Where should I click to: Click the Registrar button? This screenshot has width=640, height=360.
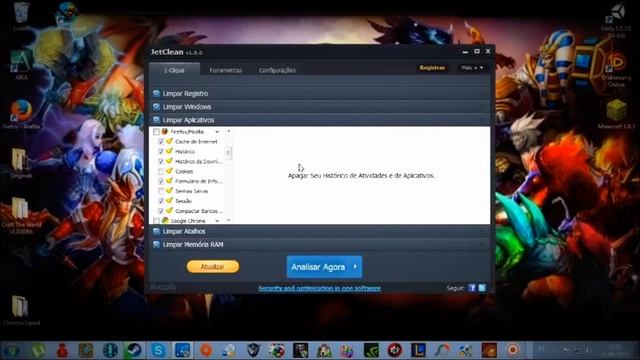pos(432,68)
